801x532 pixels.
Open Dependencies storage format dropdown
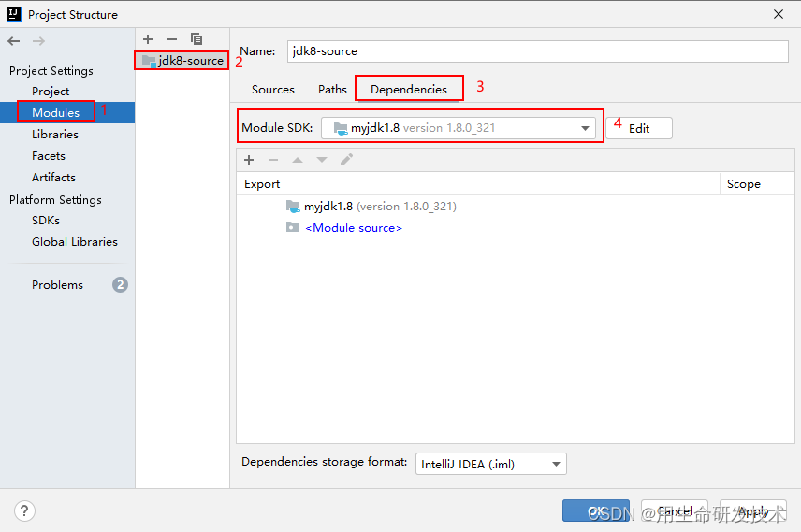[x=491, y=464]
